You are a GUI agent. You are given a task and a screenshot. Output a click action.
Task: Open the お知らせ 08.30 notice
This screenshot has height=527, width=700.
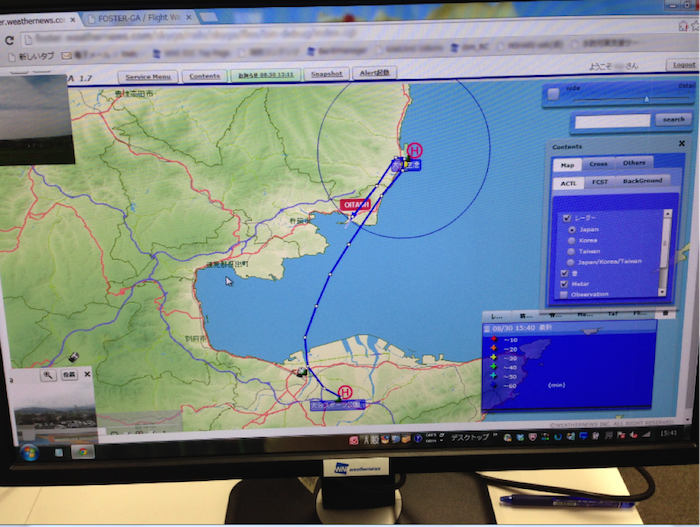266,75
